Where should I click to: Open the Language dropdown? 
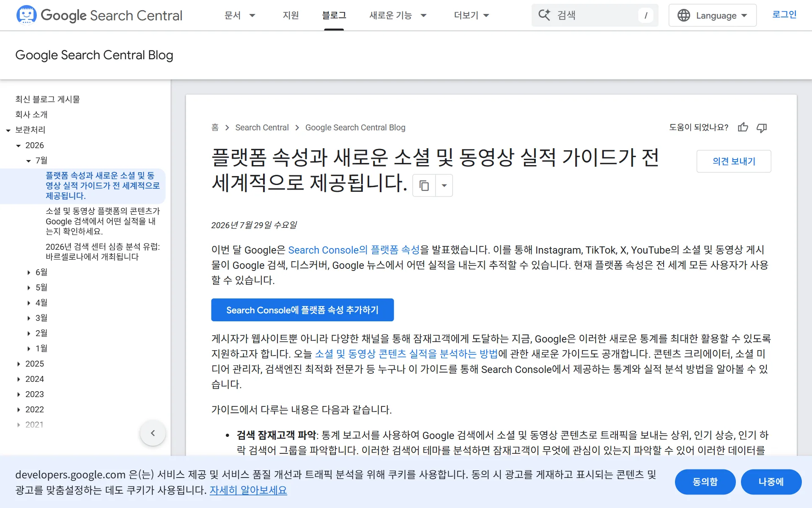(712, 15)
